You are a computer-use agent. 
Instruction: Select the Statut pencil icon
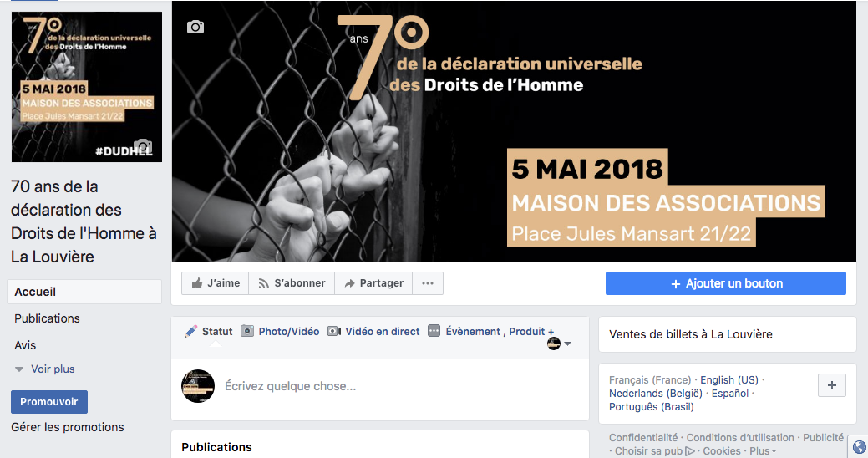(x=191, y=331)
